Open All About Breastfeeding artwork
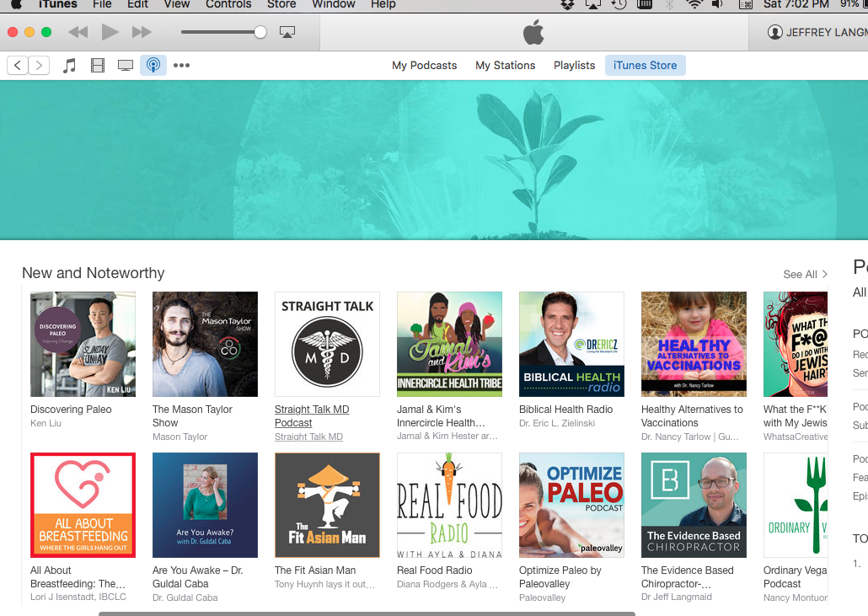This screenshot has width=868, height=616. 83,505
